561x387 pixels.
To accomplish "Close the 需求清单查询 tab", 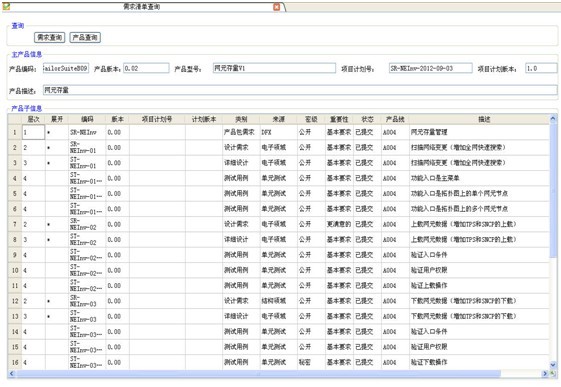I will pos(277,7).
